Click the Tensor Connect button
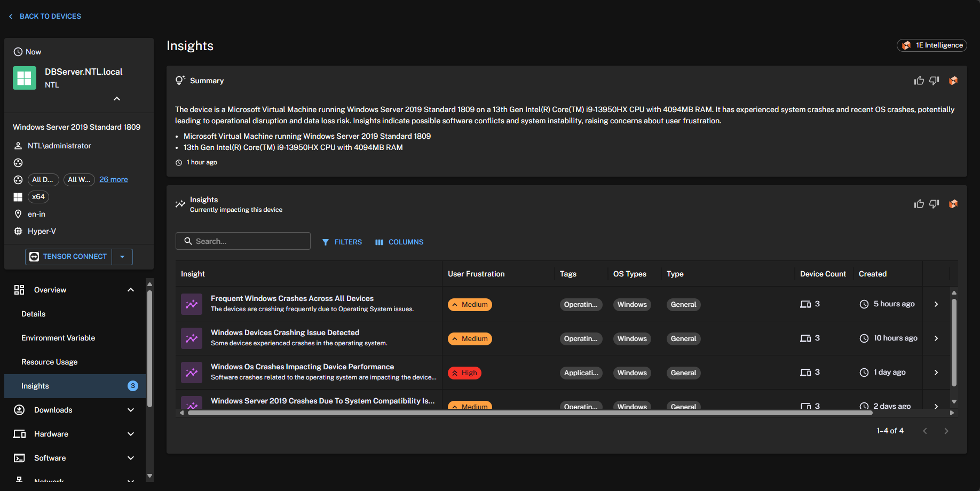The height and width of the screenshot is (491, 980). click(68, 257)
